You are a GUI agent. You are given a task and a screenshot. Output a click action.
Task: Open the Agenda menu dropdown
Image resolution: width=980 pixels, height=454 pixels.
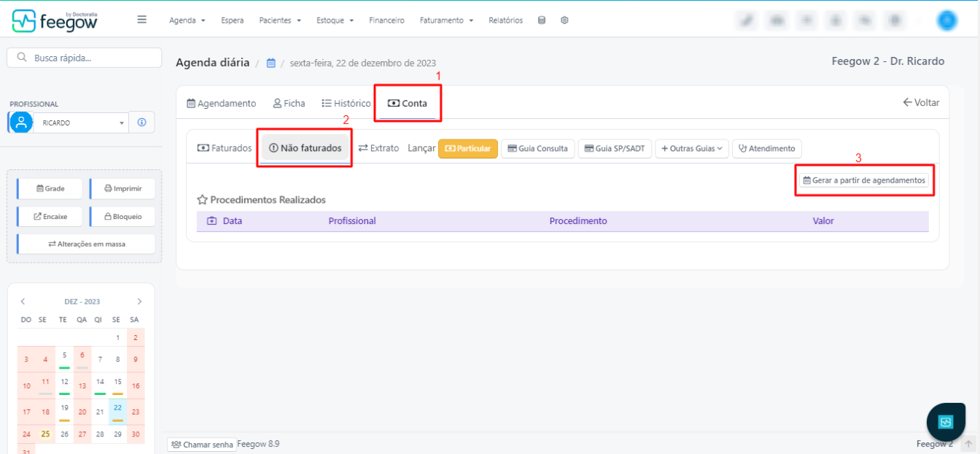point(187,20)
